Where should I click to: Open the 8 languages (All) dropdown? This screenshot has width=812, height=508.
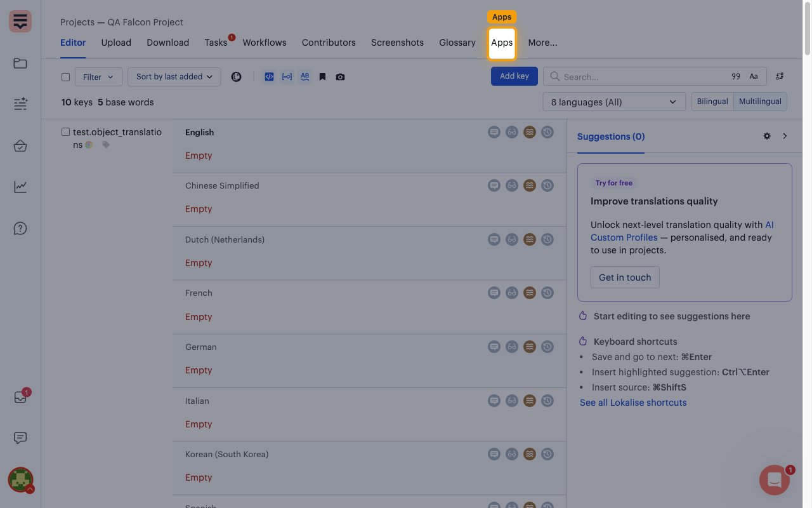pos(614,102)
